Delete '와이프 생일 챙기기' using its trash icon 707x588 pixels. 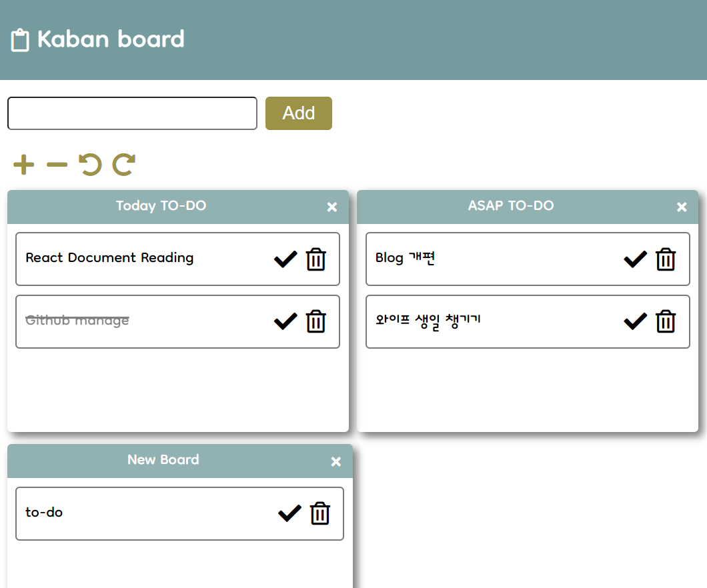pos(666,321)
